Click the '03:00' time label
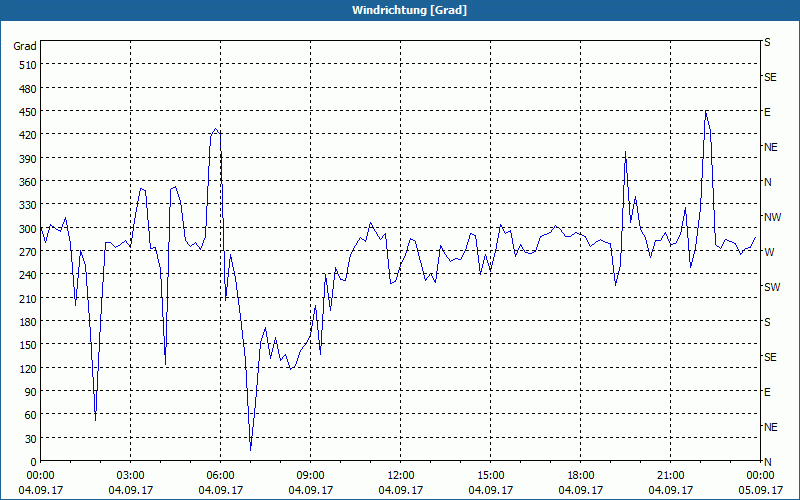The height and width of the screenshot is (500, 800). 131,476
